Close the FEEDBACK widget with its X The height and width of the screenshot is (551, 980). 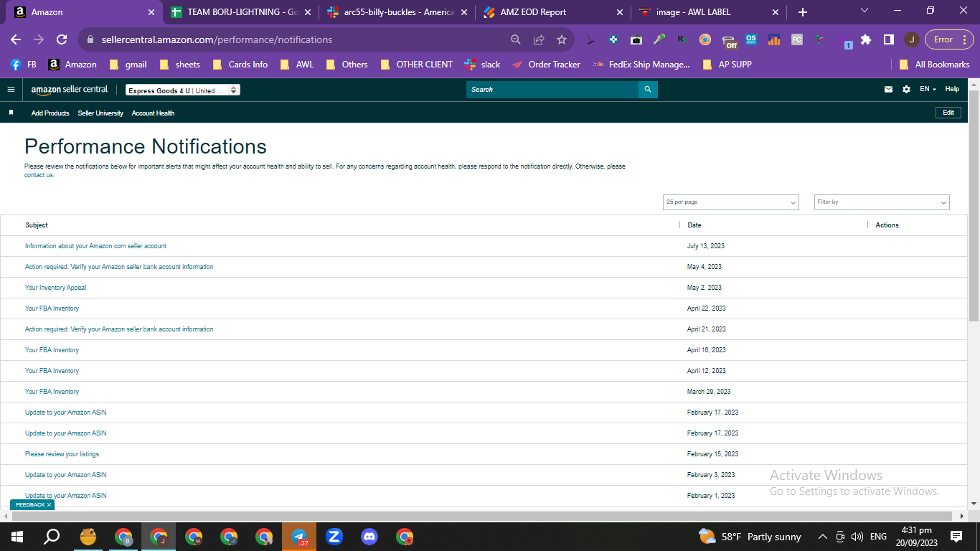click(49, 505)
